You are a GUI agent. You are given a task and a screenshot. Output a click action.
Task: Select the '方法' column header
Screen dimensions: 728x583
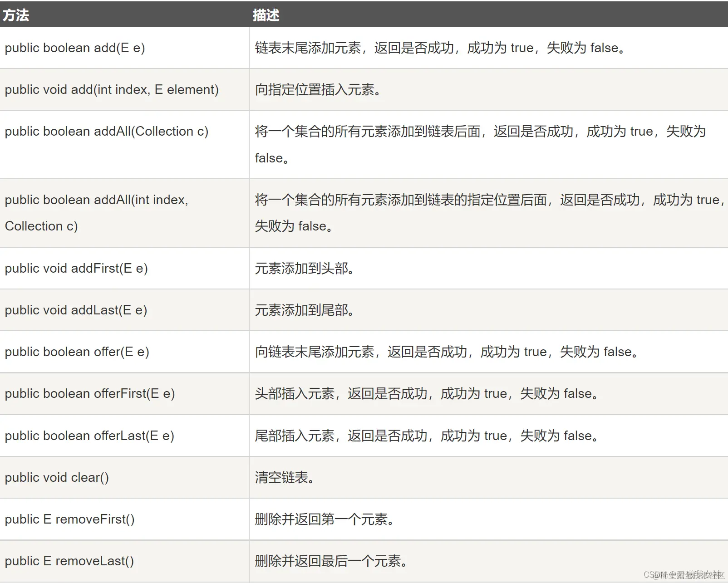click(16, 15)
